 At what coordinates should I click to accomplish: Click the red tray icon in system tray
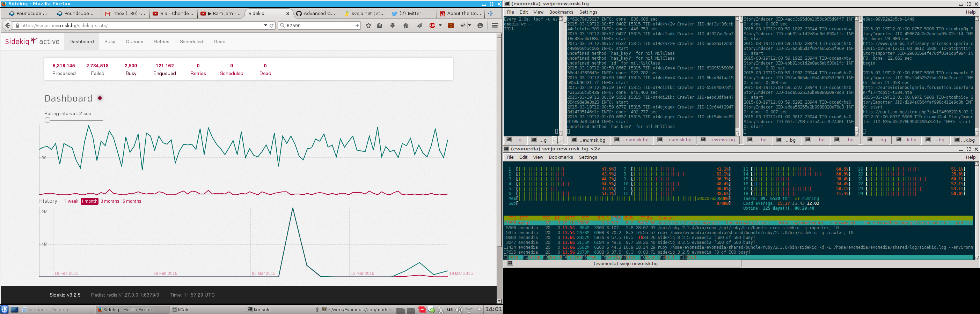422,309
